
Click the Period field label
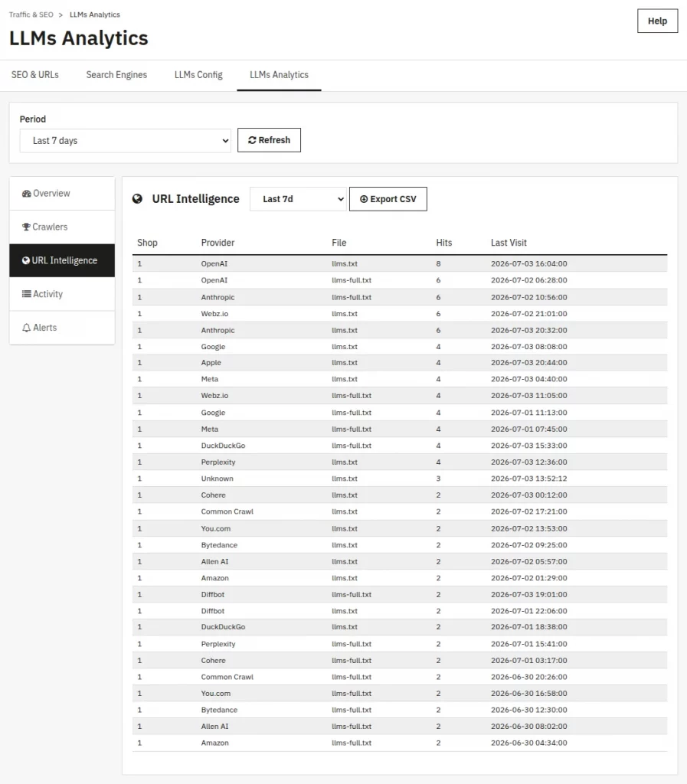pyautogui.click(x=32, y=119)
